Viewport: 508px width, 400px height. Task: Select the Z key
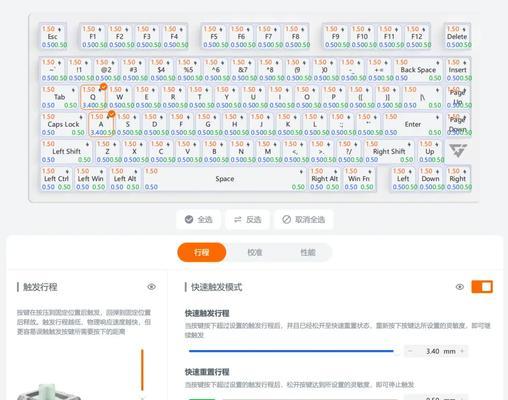tap(107, 152)
